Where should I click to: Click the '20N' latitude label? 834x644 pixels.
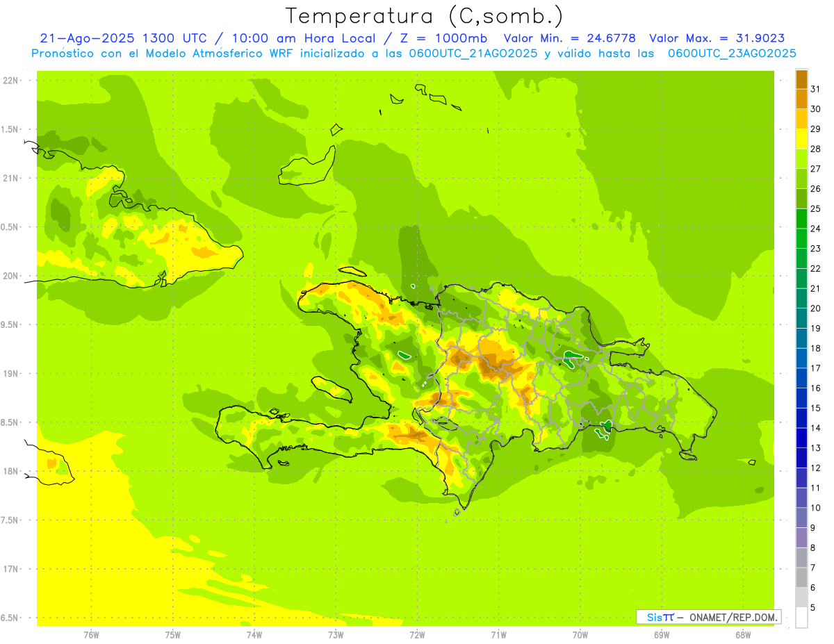click(11, 276)
